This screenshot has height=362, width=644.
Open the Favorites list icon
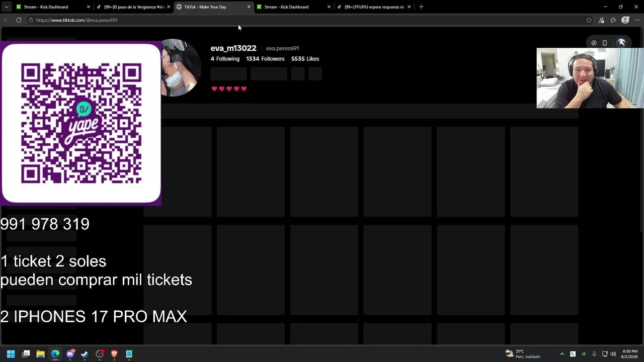tap(613, 20)
